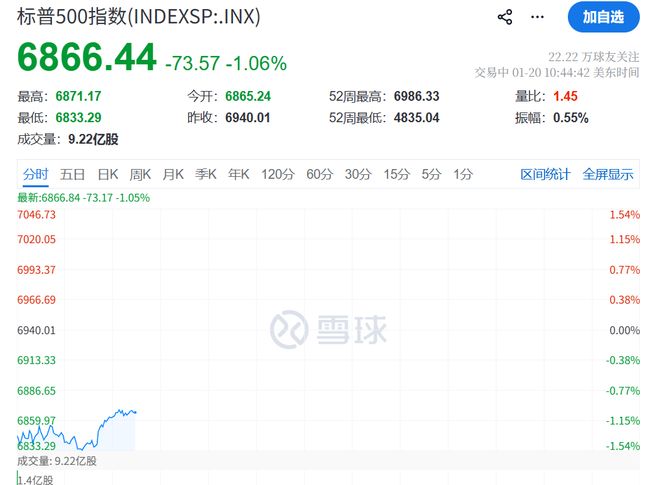
Task: Click the 6886.65 axis label
Action: pos(36,391)
